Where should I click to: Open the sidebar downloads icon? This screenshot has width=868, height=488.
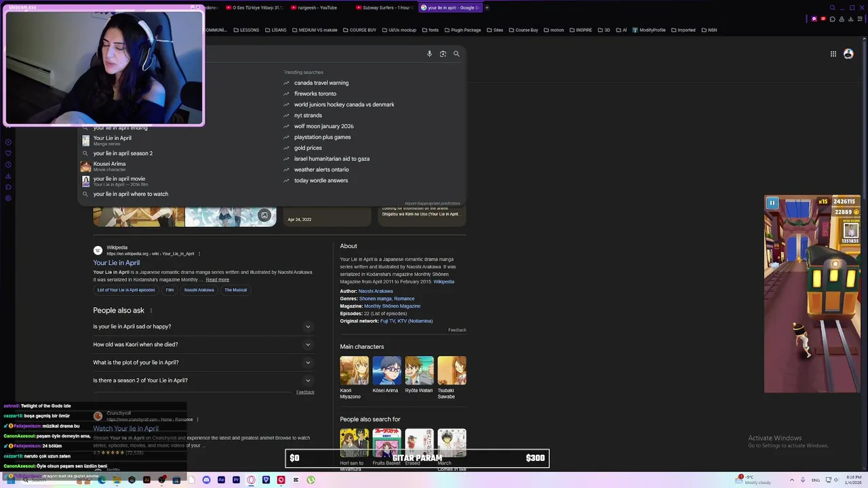tap(8, 176)
